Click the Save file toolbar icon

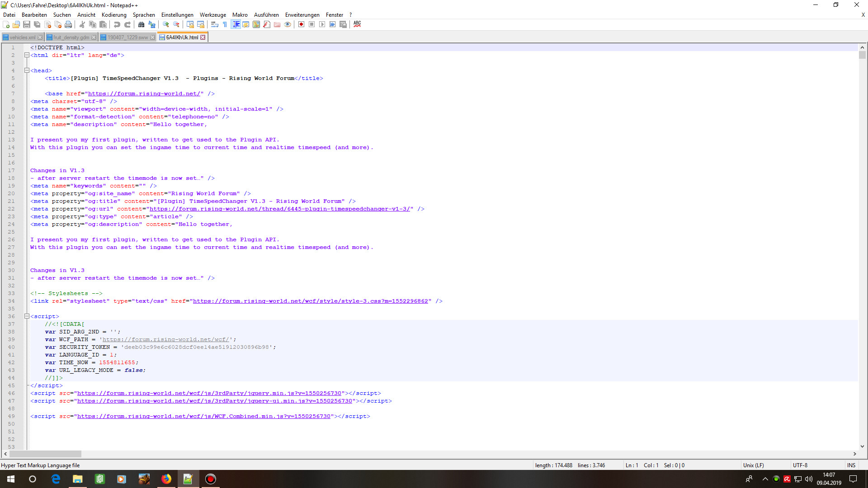point(27,24)
